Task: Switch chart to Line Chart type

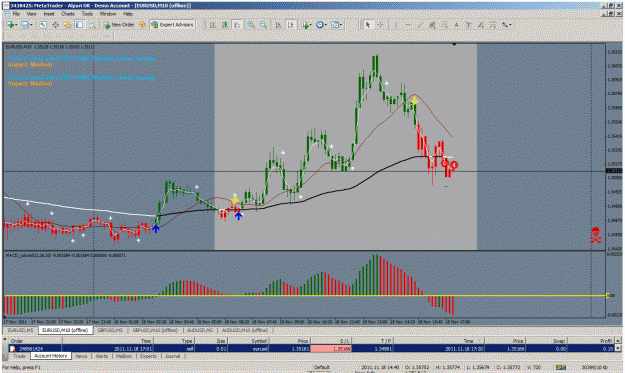Action: click(x=237, y=25)
